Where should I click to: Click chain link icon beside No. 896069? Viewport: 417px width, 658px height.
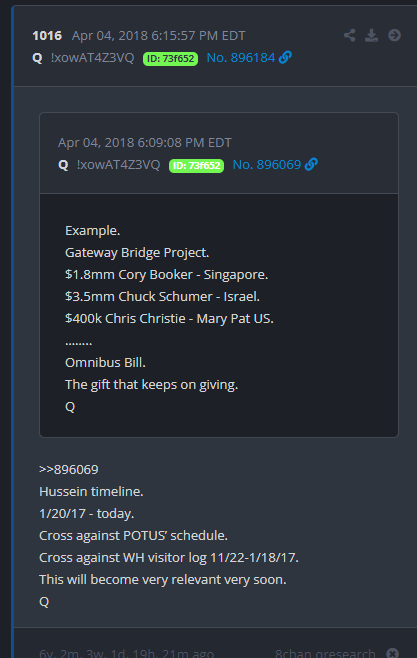(x=311, y=164)
